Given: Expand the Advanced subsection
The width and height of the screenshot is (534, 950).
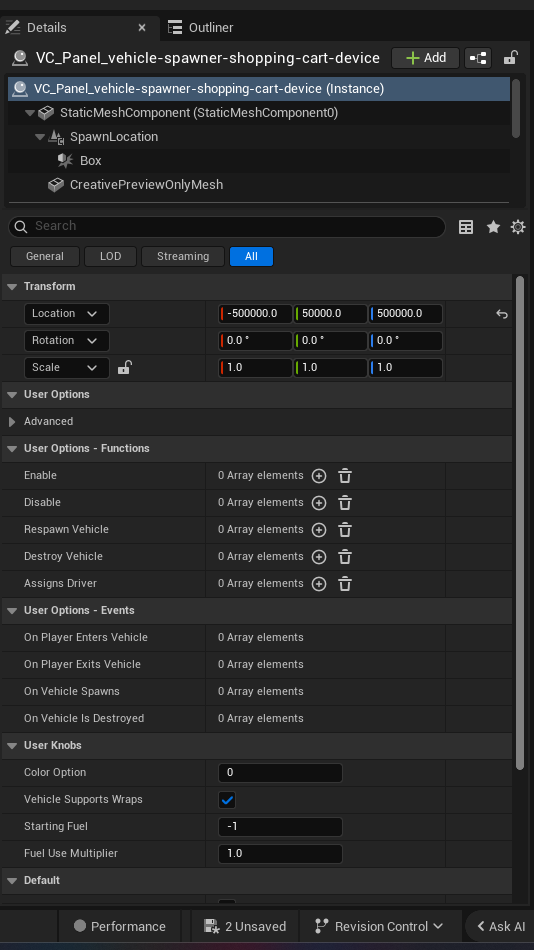Looking at the screenshot, I should pyautogui.click(x=12, y=422).
